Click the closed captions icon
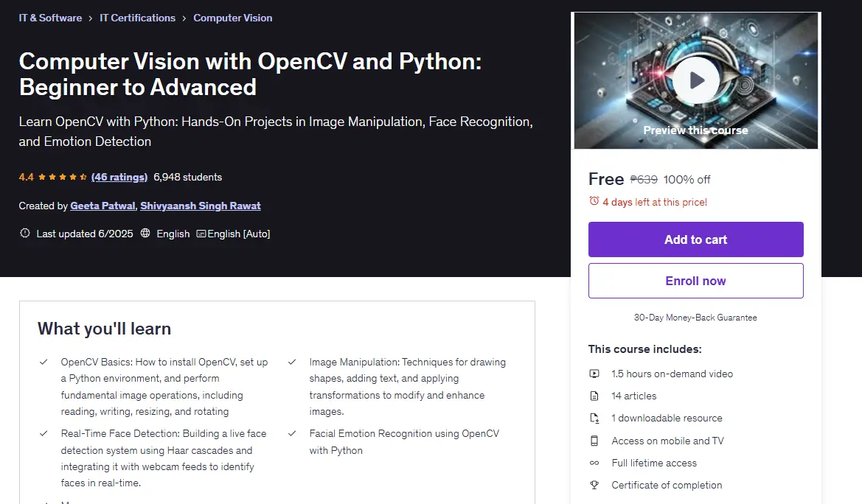Viewport: 862px width, 504px height. click(x=201, y=234)
